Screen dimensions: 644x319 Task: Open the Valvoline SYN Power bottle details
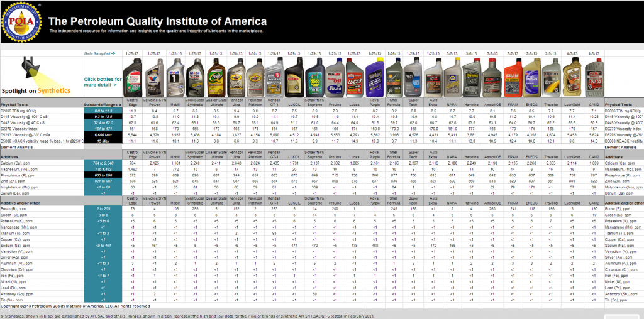point(154,77)
